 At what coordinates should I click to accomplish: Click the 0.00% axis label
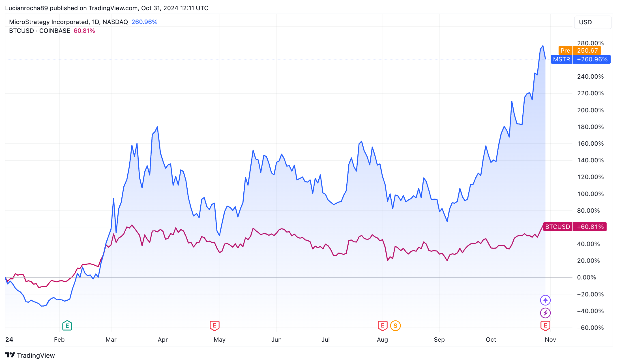pyautogui.click(x=586, y=277)
